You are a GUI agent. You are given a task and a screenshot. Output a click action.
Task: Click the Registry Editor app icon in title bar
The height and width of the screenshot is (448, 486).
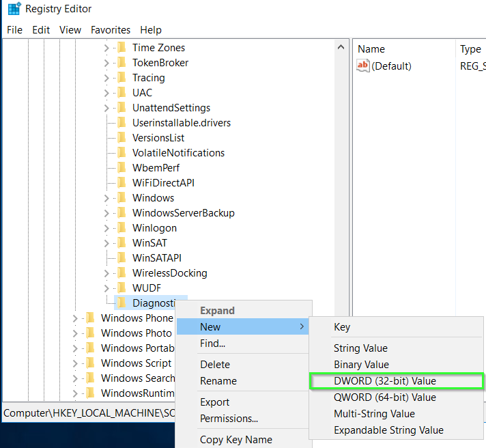point(14,10)
